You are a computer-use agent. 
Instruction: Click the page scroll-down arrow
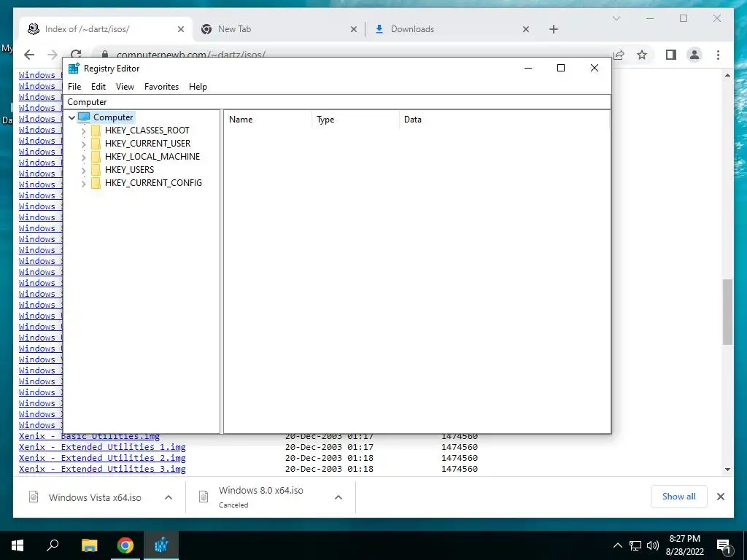727,470
